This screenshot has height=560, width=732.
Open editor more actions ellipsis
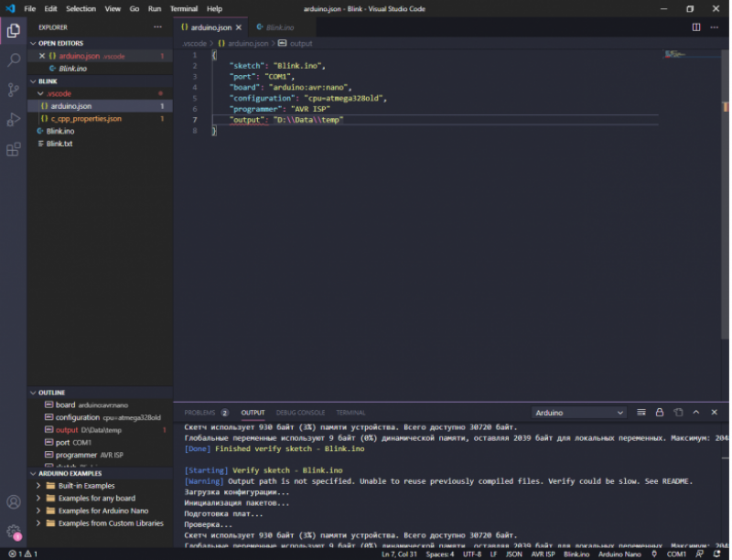tap(715, 27)
